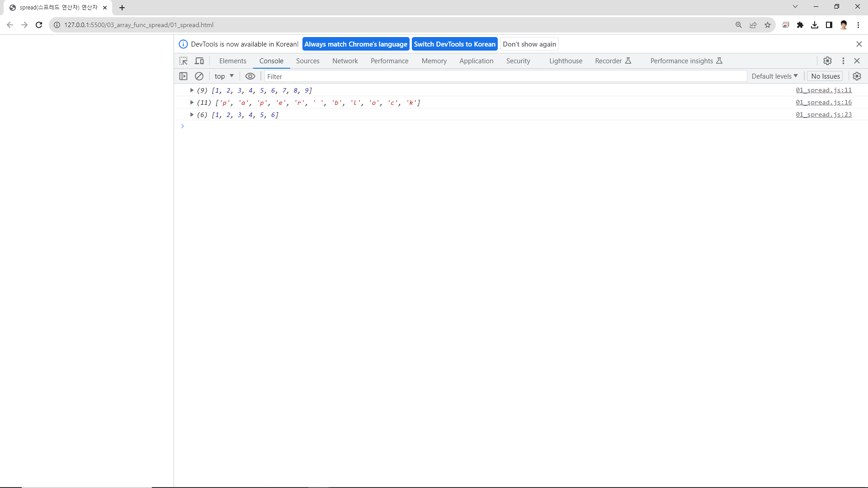
Task: Open console settings gear icon
Action: [857, 76]
